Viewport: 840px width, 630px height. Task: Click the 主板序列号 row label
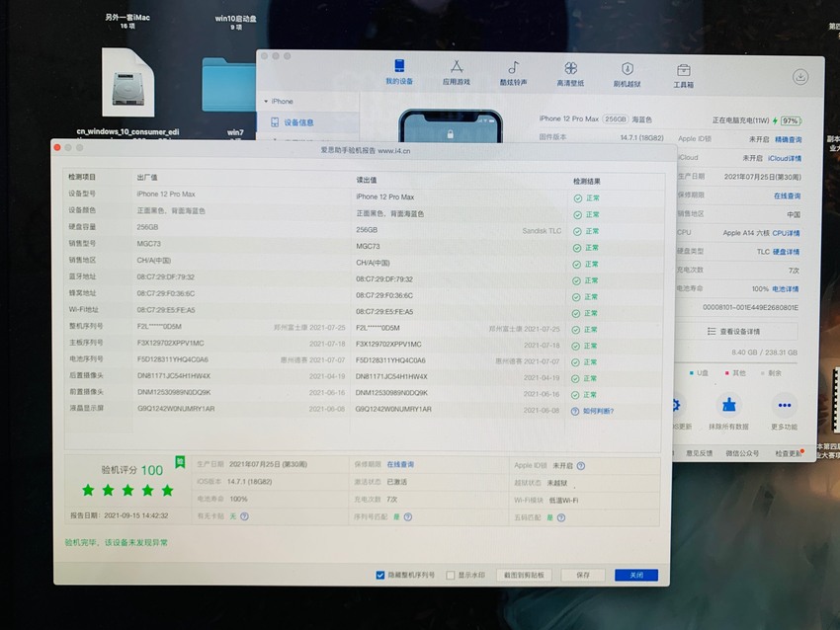(86, 343)
